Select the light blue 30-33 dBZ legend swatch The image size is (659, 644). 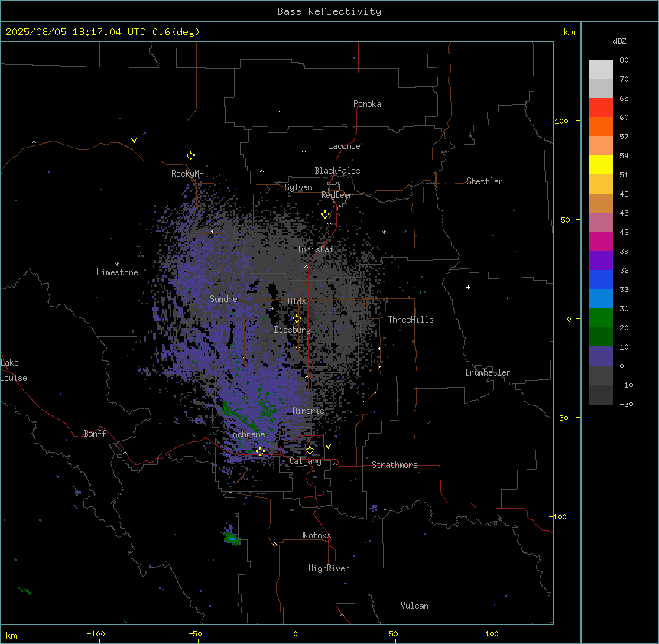(x=601, y=298)
